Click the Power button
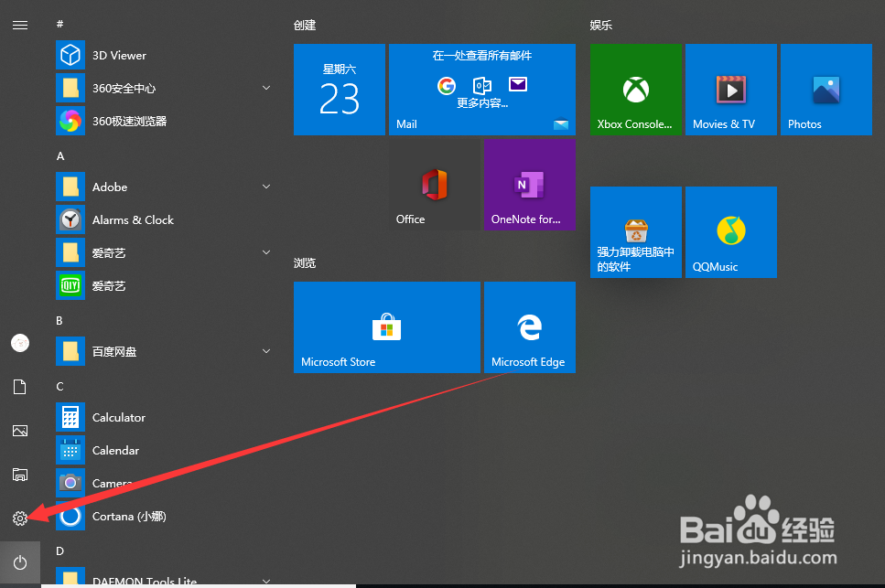The width and height of the screenshot is (885, 588). click(19, 562)
